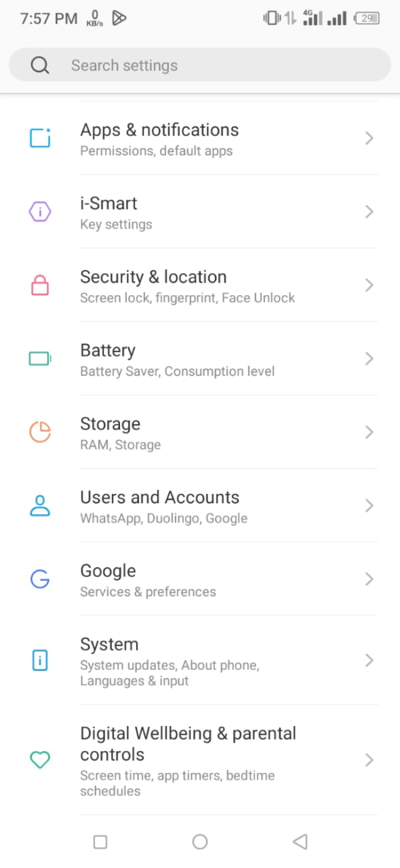Tap the Recents square navigation button
Viewport: 400px width, 868px height.
pos(100,842)
